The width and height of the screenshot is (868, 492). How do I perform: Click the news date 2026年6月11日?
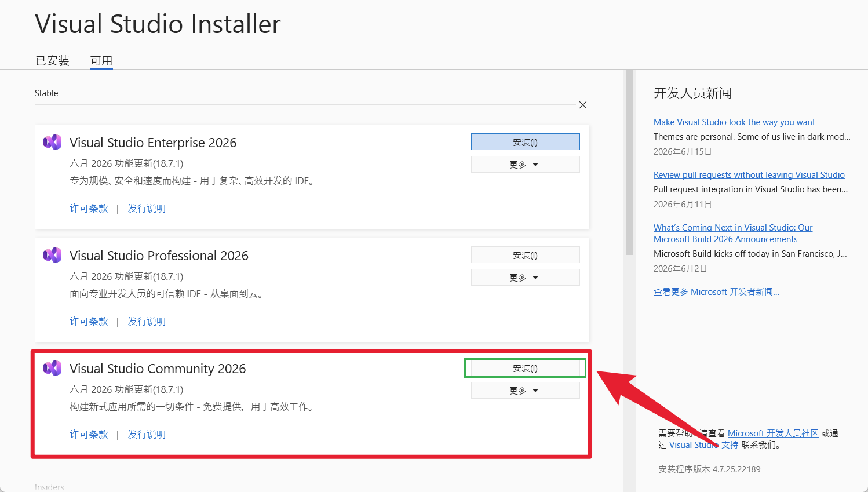tap(683, 205)
